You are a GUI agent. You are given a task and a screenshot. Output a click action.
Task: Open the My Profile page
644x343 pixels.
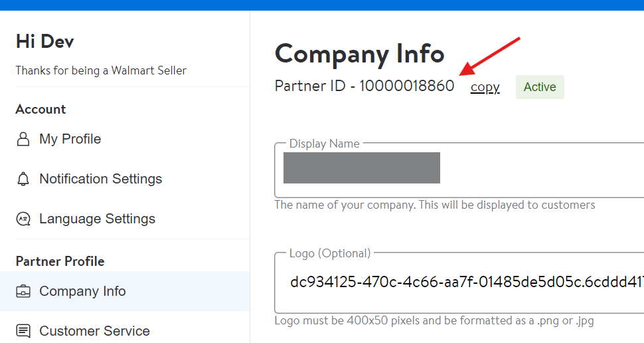[x=70, y=139]
